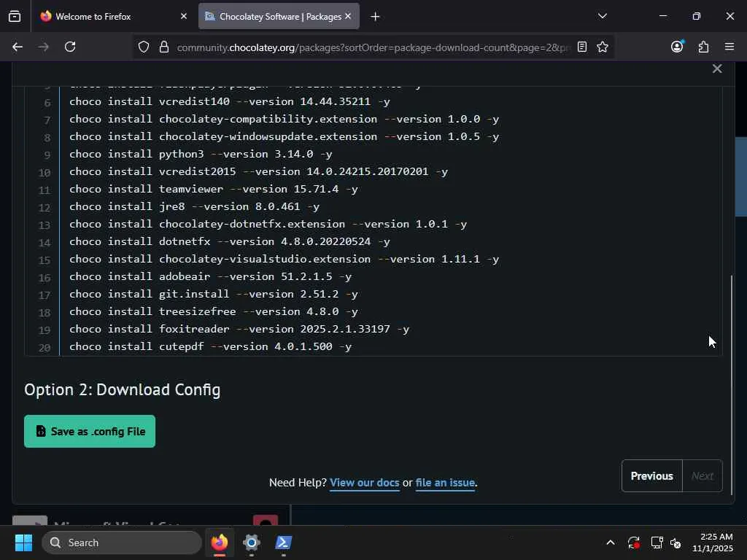Click the Firefox taskbar icon

click(x=220, y=542)
